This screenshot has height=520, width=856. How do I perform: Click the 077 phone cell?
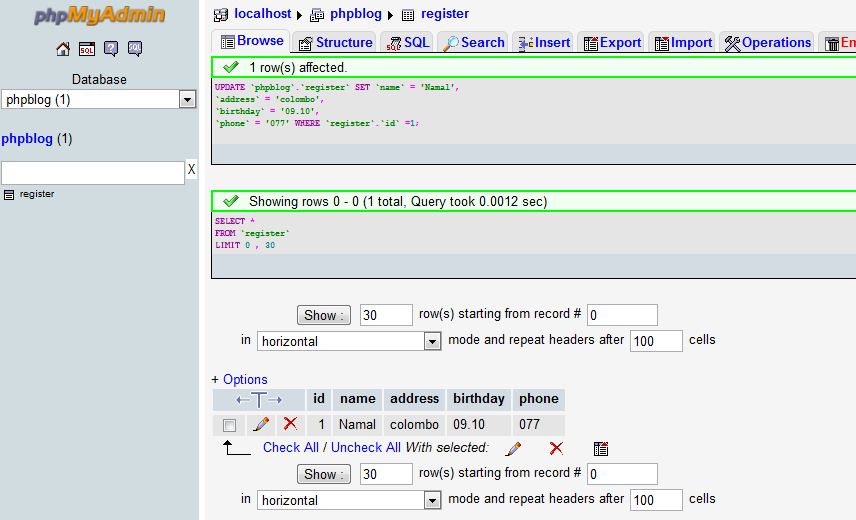click(x=538, y=425)
